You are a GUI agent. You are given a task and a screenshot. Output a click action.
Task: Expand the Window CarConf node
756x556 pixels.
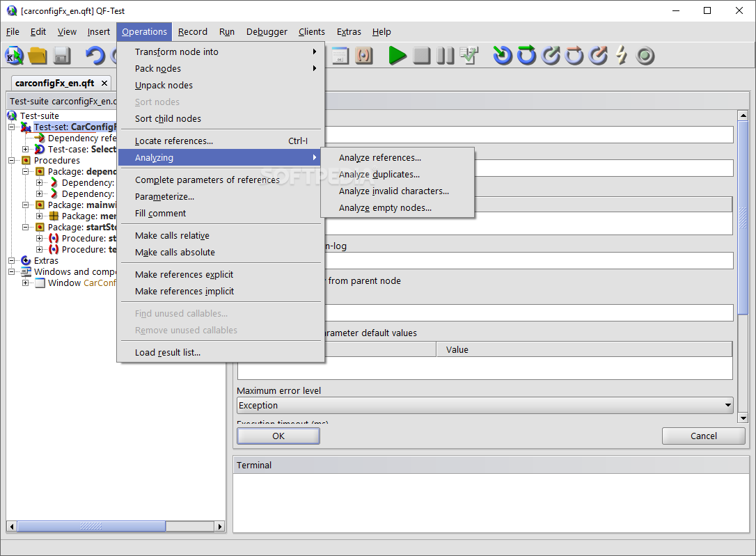click(x=26, y=283)
